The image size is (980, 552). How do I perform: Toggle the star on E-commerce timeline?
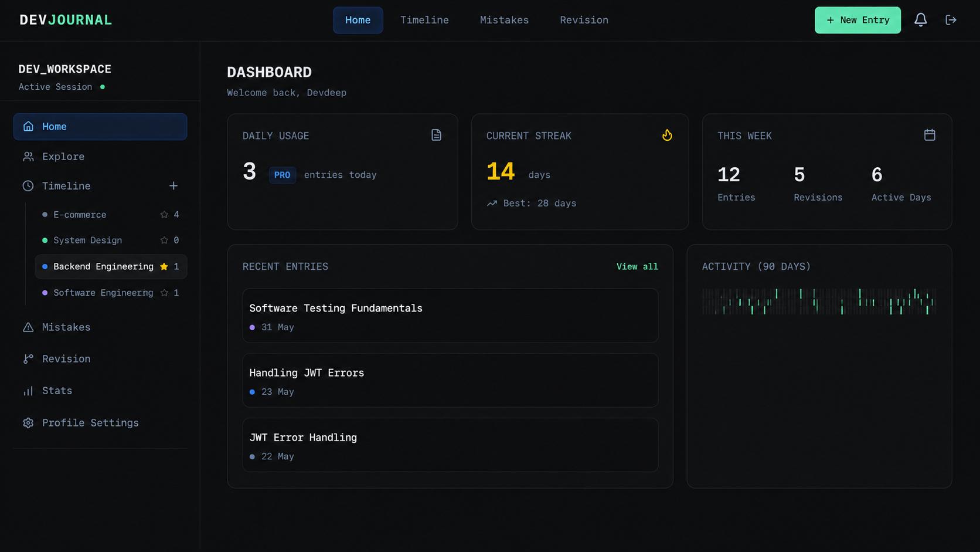(164, 215)
